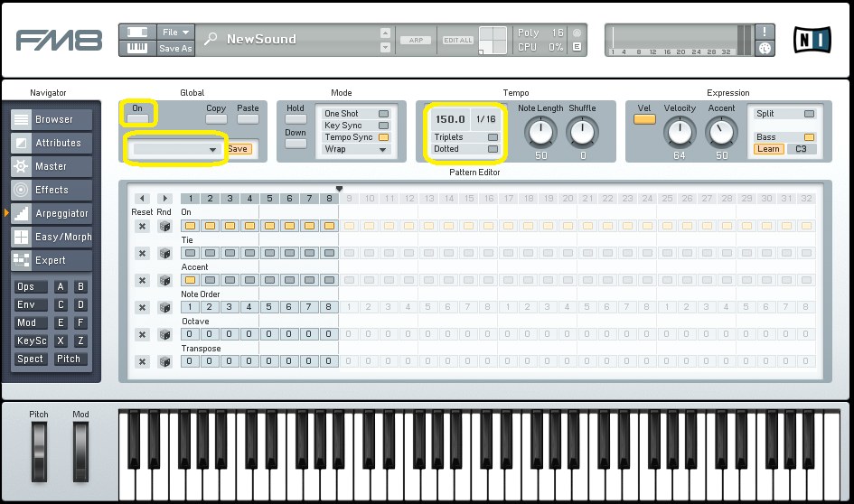Adjust the Note Length knob
The width and height of the screenshot is (854, 504).
540,132
